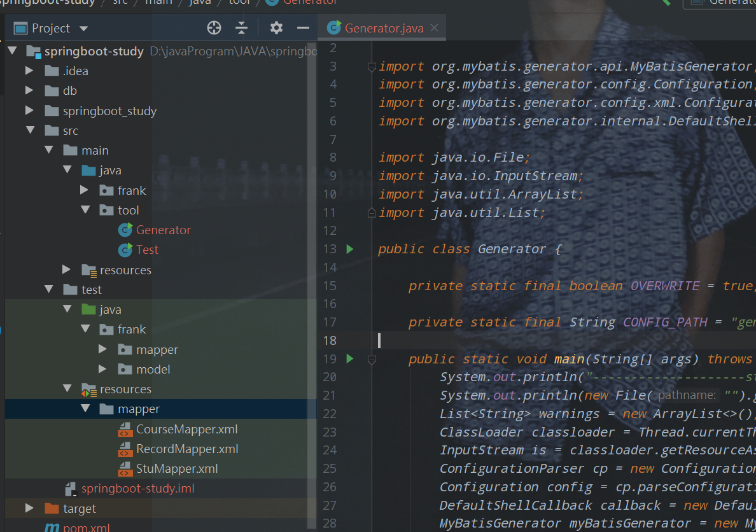
Task: Collapse resources folder under test
Action: pyautogui.click(x=67, y=389)
